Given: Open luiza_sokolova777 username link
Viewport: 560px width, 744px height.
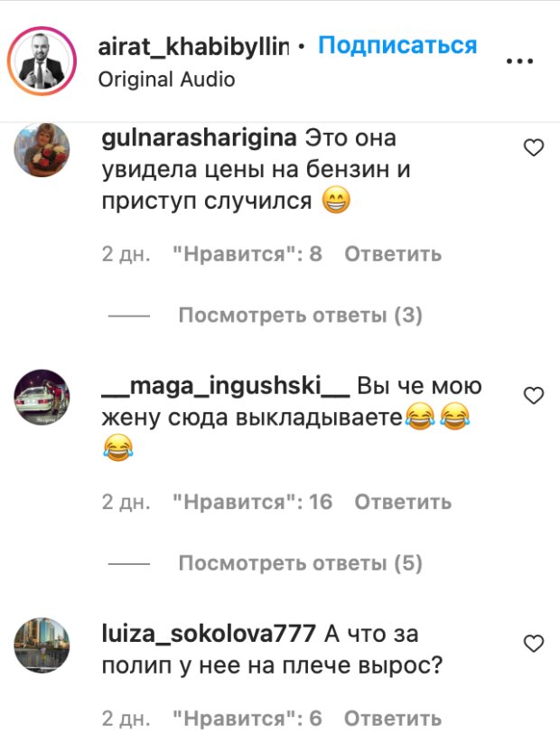Looking at the screenshot, I should [x=209, y=634].
